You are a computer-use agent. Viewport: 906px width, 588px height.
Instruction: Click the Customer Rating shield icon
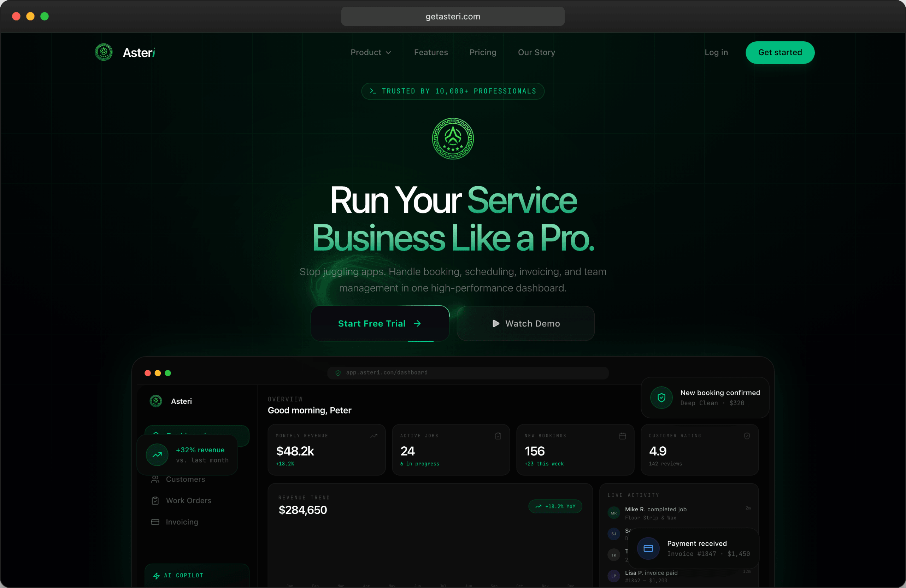tap(747, 436)
